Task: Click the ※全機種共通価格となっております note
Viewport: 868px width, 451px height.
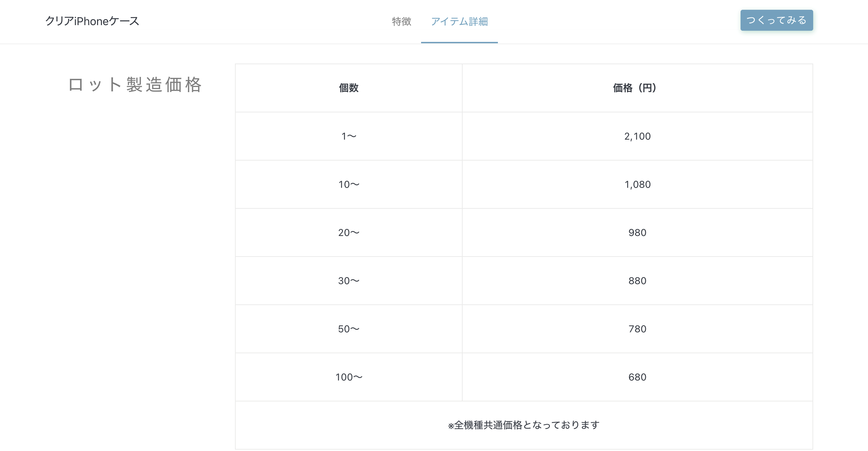Action: tap(524, 425)
